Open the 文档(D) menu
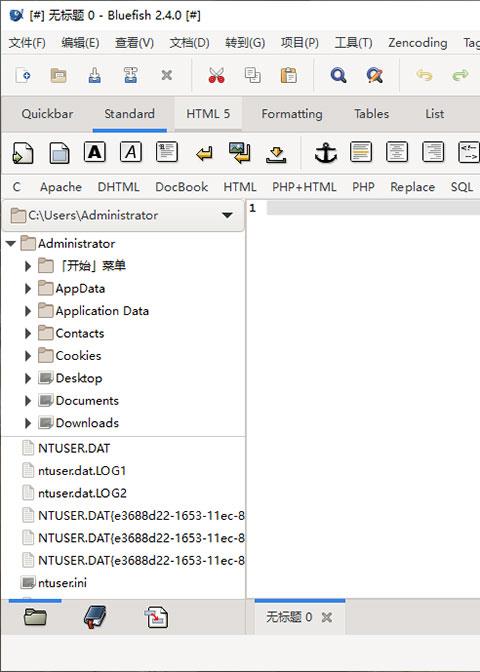 pyautogui.click(x=189, y=42)
